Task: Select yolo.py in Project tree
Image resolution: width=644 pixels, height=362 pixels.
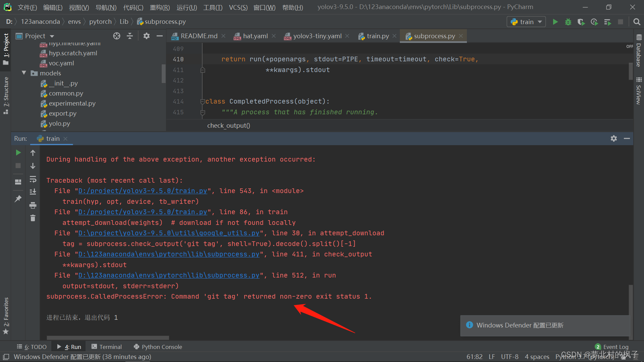Action: pos(59,123)
